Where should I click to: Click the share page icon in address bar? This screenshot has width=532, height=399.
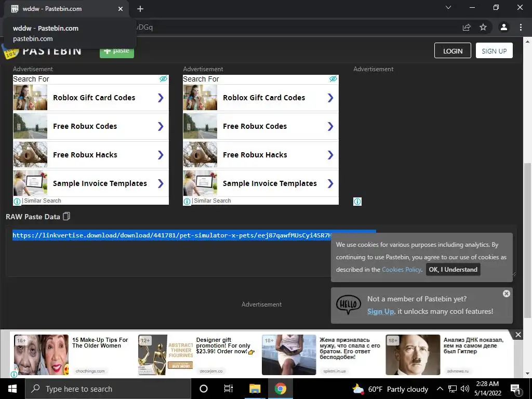467,27
